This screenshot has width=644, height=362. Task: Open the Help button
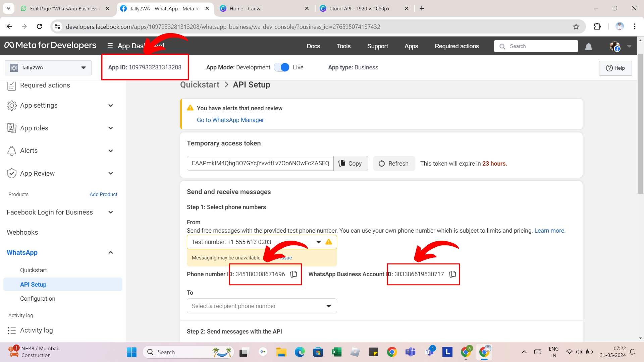coord(615,68)
